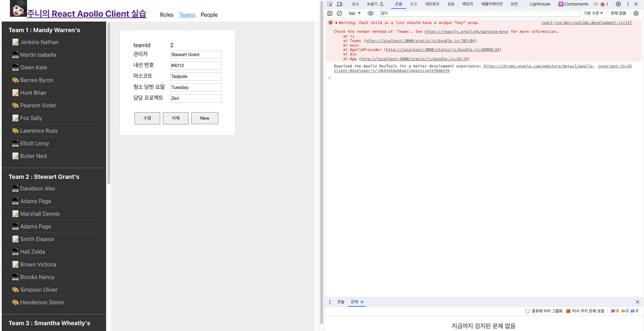The width and height of the screenshot is (644, 331).
Task: Toggle live expression eye icon
Action: [370, 13]
